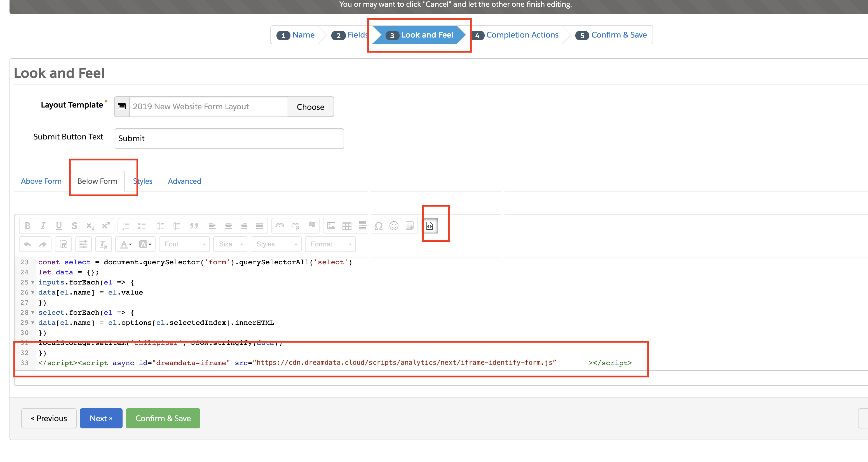Image resolution: width=868 pixels, height=462 pixels.
Task: Open the Format dropdown
Action: pos(330,244)
